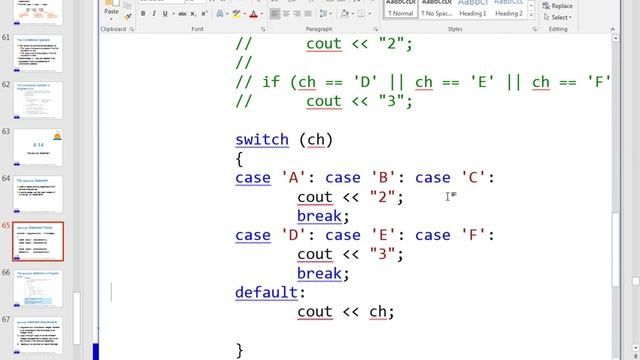Center the paragraph text
This screenshot has width=640, height=360.
tap(286, 14)
